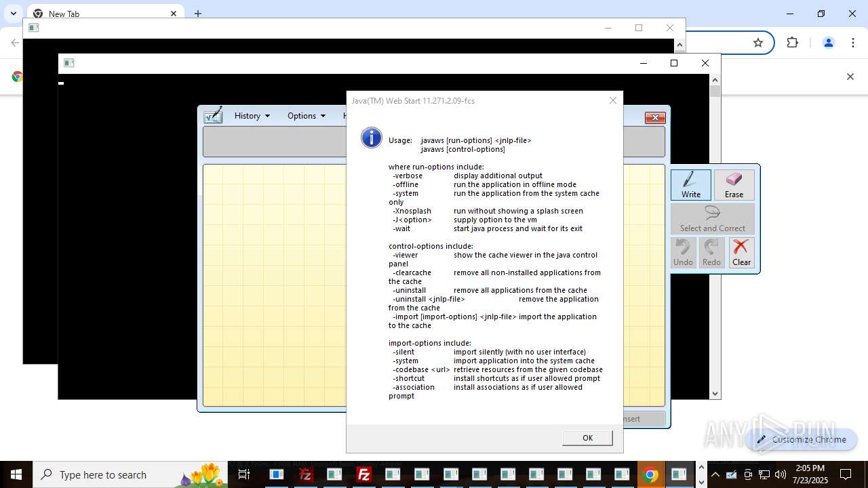Viewport: 868px width, 488px height.
Task: Expand Chrome's tab search chevron
Action: tap(13, 14)
